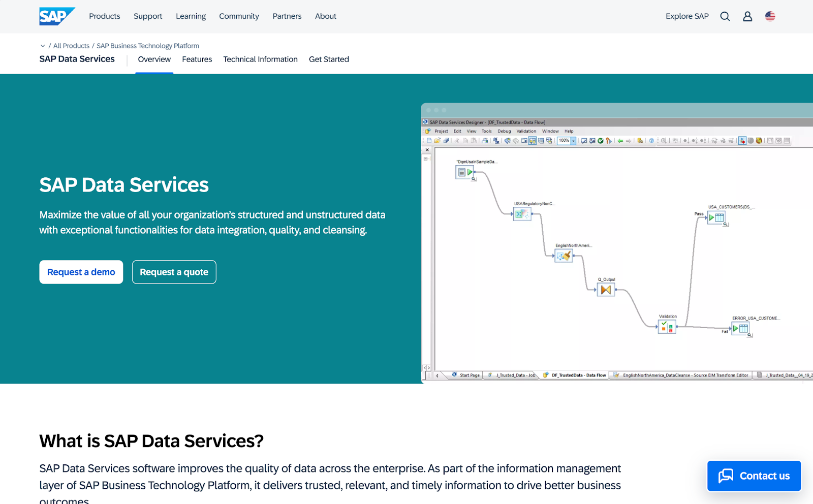Select the USA_CUSTOMERS target table icon

click(716, 217)
